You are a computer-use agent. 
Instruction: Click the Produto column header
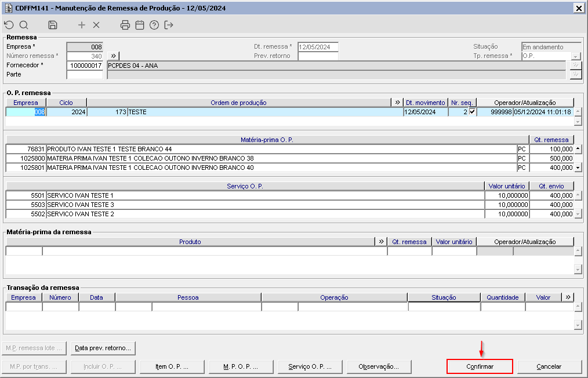190,242
